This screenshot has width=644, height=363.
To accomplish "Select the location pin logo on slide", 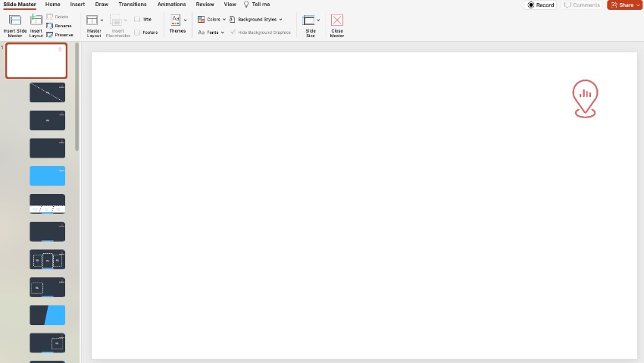I will click(585, 99).
